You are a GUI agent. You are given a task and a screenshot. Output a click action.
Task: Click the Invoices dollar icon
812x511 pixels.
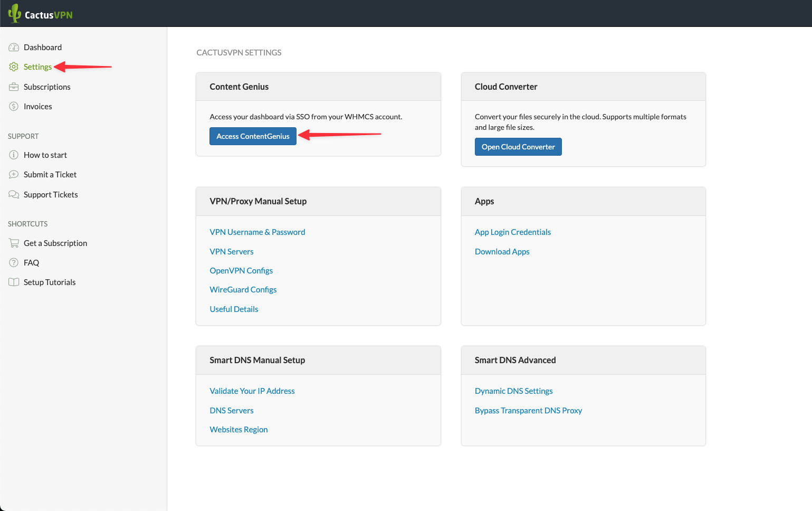(14, 107)
